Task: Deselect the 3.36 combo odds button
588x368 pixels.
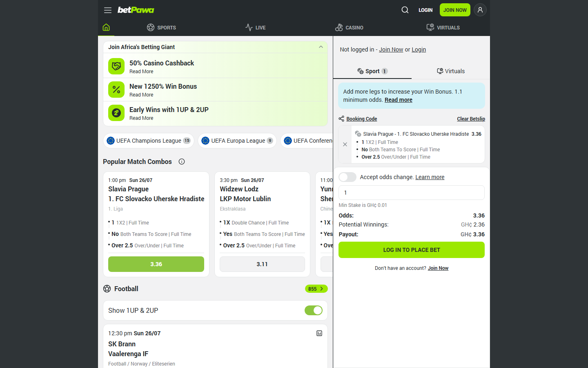Action: [x=156, y=264]
